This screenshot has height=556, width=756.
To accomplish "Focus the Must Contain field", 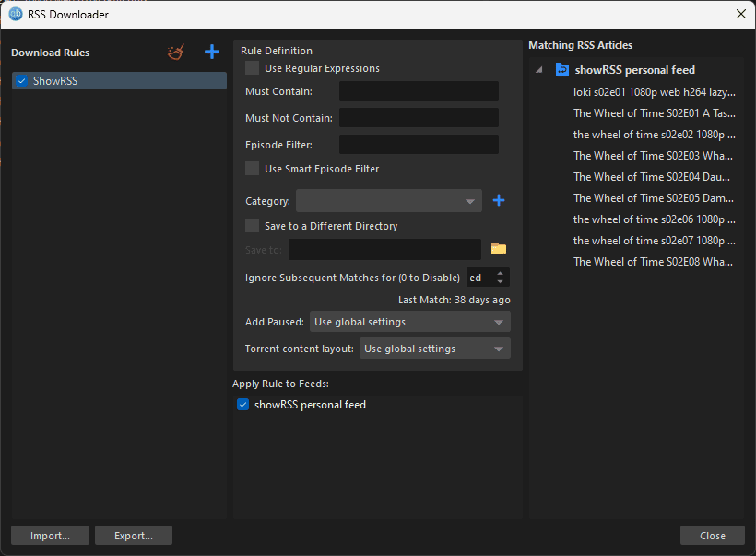I will 419,90.
